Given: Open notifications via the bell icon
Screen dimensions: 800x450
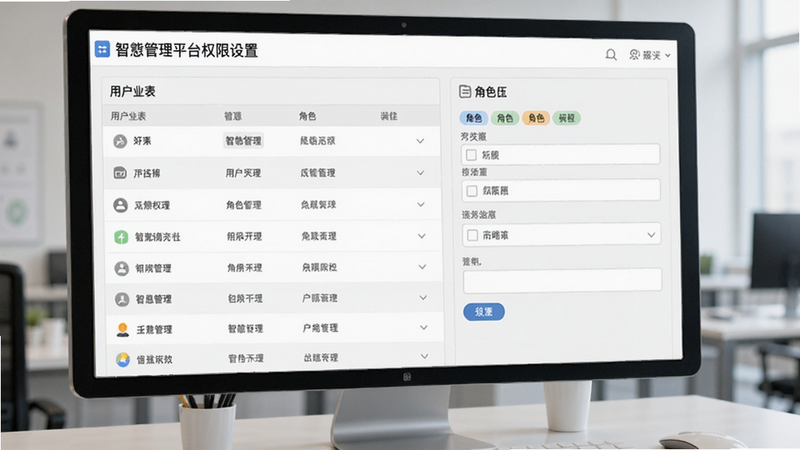Looking at the screenshot, I should [x=611, y=55].
